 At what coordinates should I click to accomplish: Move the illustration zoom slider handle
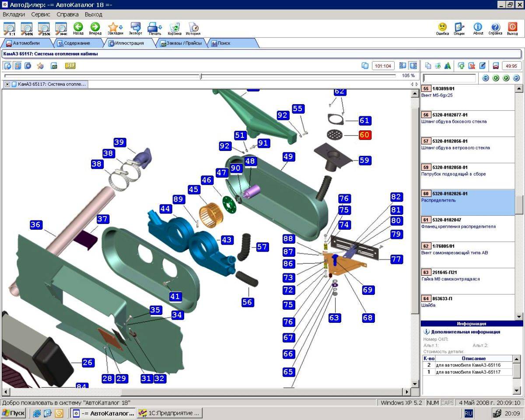click(201, 76)
